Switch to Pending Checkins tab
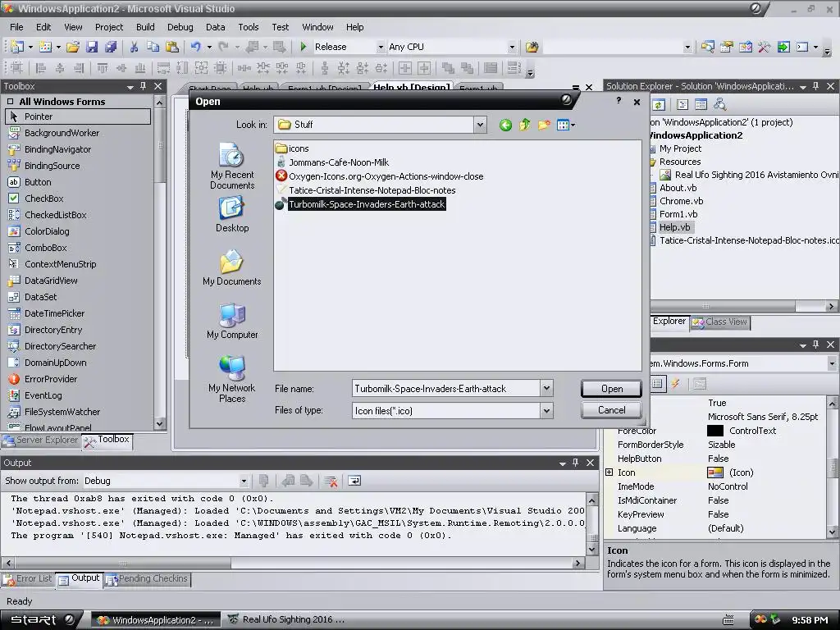 click(x=147, y=579)
